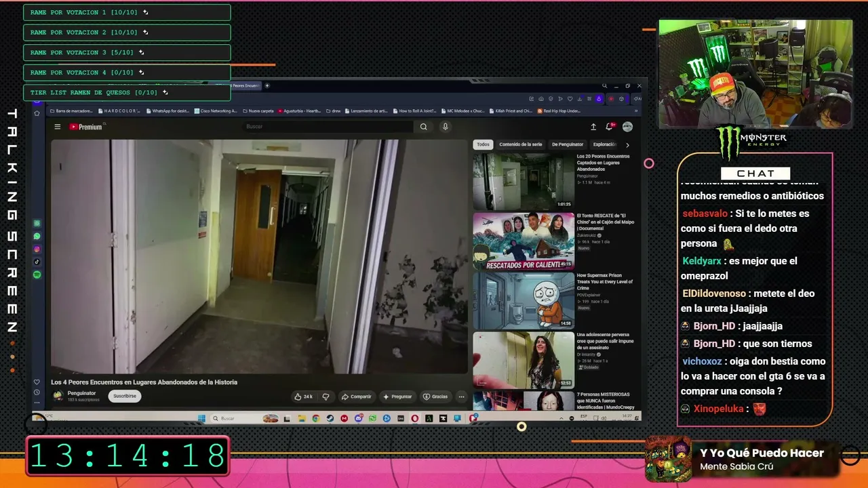Screen dimensions: 868x488
Task: Click 'RAME POR VOTACION 3 [5/10]' overlay row
Action: coord(127,52)
